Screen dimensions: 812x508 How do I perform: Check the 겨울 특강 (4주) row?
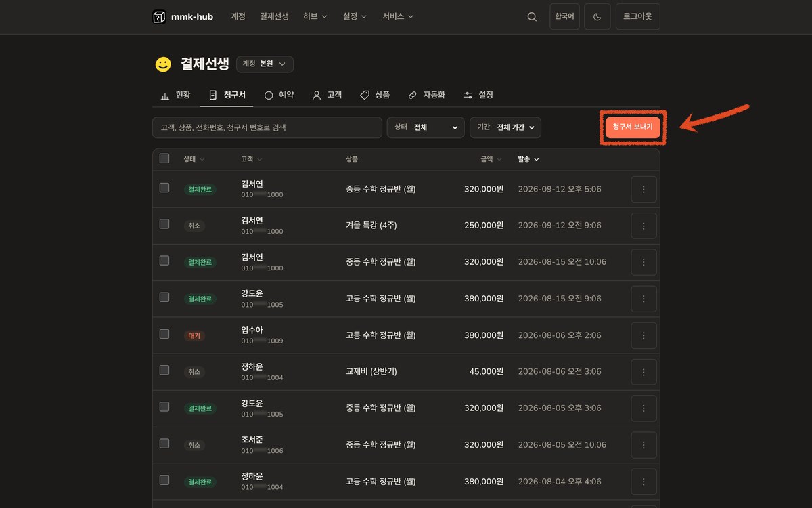[x=164, y=224]
